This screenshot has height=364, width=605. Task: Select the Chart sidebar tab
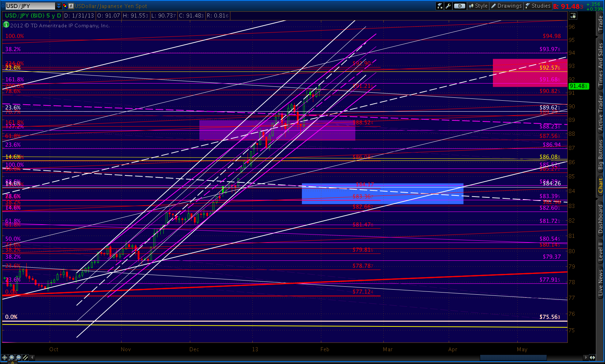(x=601, y=185)
